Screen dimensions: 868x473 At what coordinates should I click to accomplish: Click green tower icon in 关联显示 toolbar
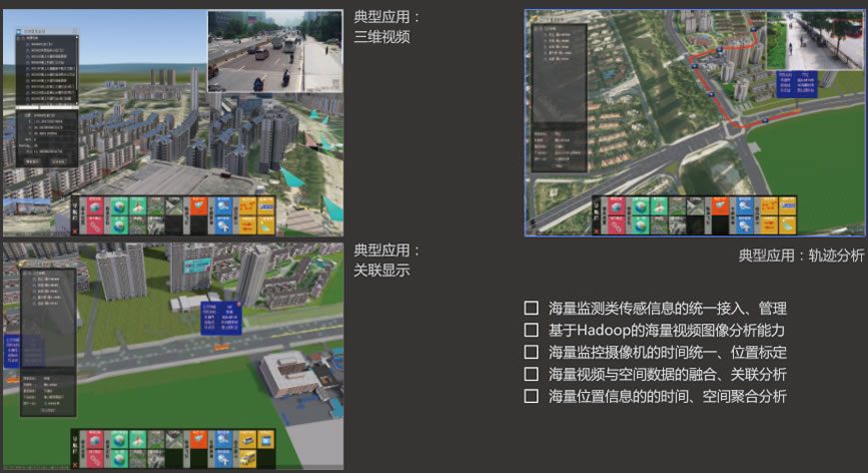click(140, 439)
